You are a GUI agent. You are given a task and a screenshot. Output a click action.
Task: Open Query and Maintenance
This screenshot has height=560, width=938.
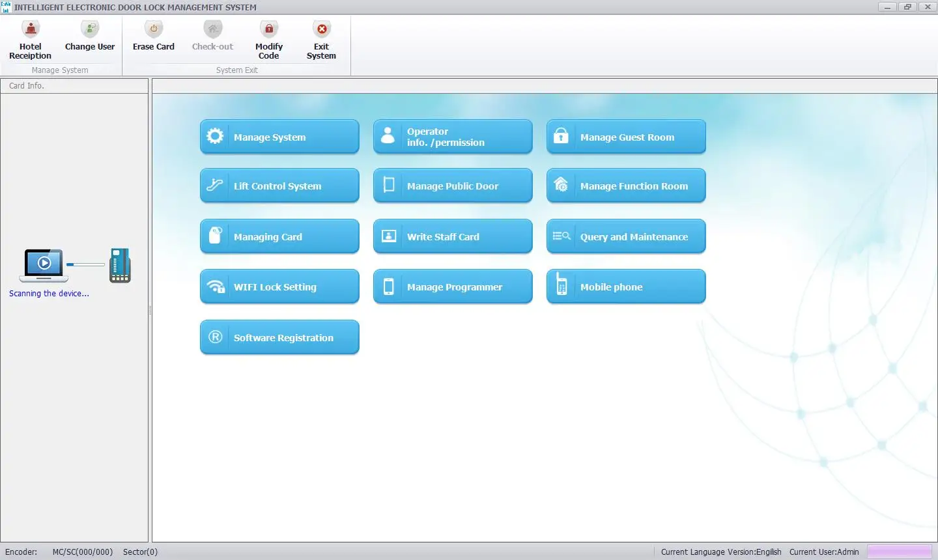(x=626, y=236)
